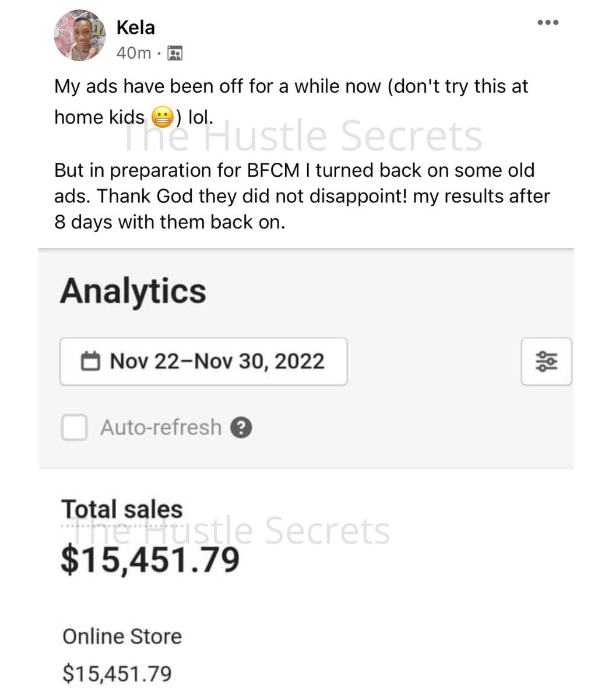612x700 pixels.
Task: Open the Nov 22–Nov 30, 2022 date range
Action: 203,361
